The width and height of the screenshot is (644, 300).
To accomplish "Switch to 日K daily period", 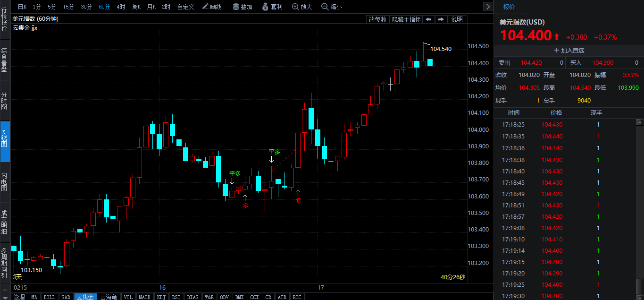I will pyautogui.click(x=22, y=7).
